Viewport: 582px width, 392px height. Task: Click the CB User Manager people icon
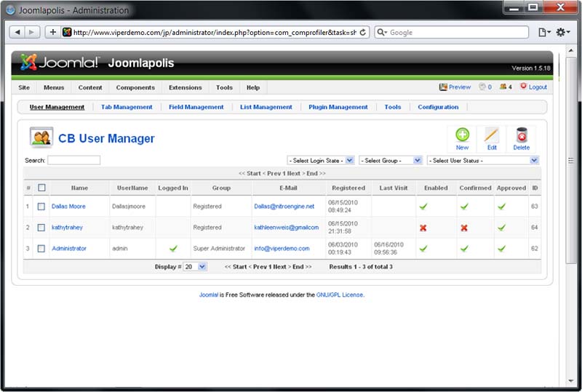click(41, 137)
